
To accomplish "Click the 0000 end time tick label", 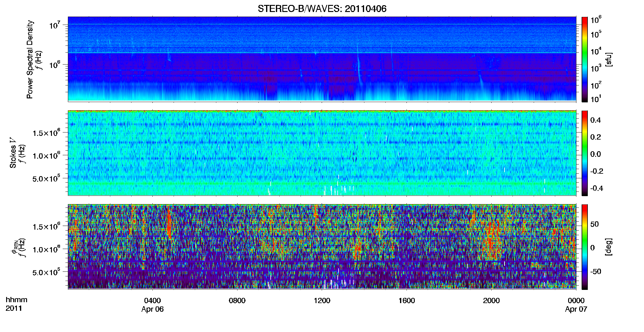I will coord(576,301).
